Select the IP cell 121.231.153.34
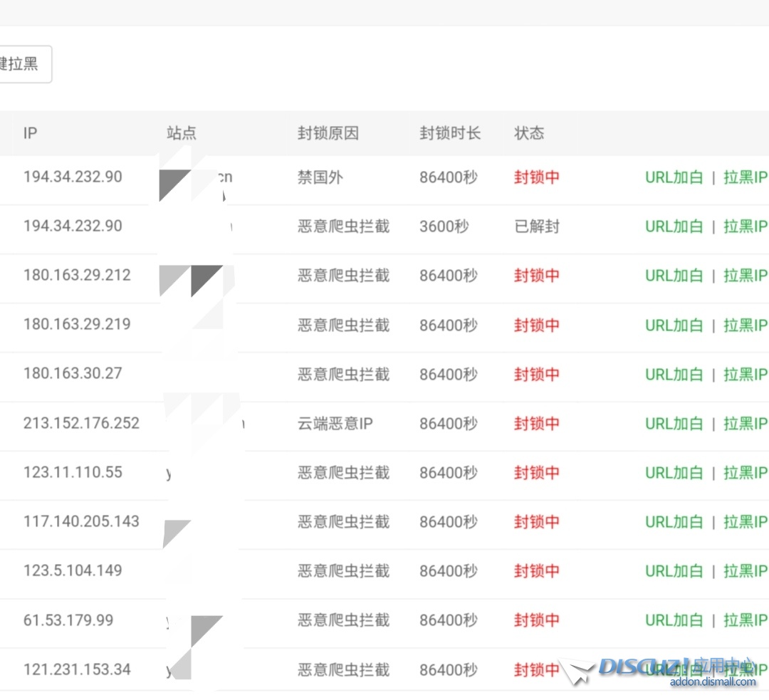This screenshot has width=769, height=700. (77, 669)
